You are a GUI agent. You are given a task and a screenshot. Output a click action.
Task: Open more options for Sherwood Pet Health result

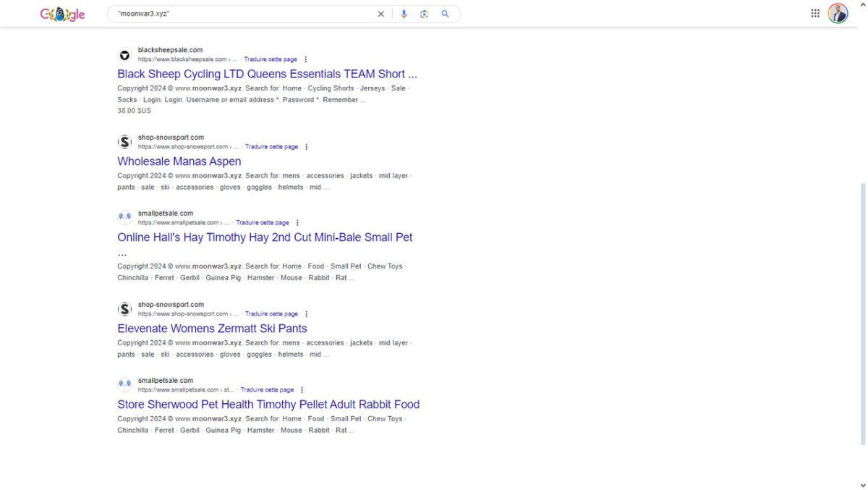click(x=302, y=390)
